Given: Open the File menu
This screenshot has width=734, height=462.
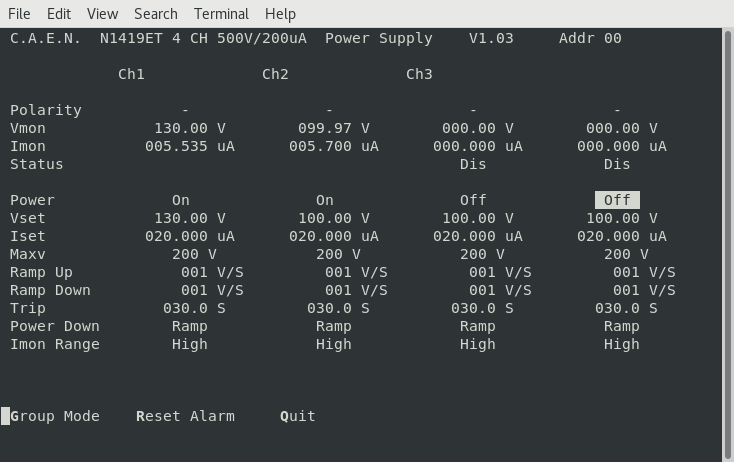Looking at the screenshot, I should (19, 14).
